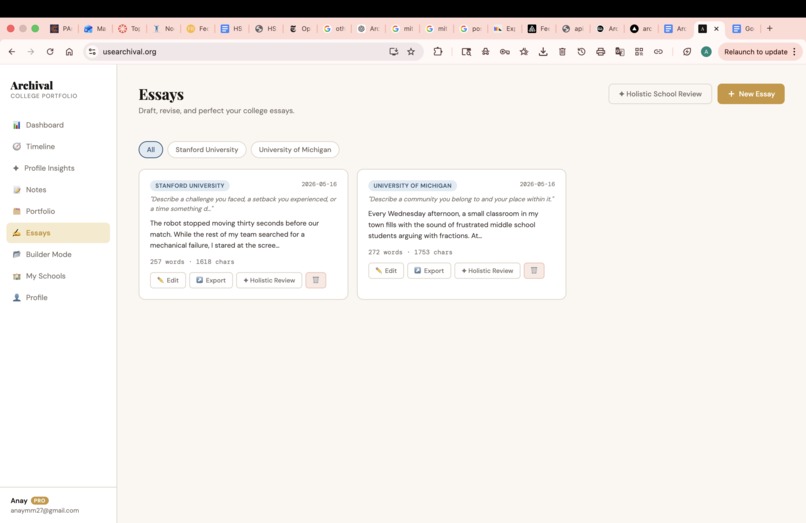
Task: Click the anaymm27@gmail.com account email
Action: click(45, 511)
